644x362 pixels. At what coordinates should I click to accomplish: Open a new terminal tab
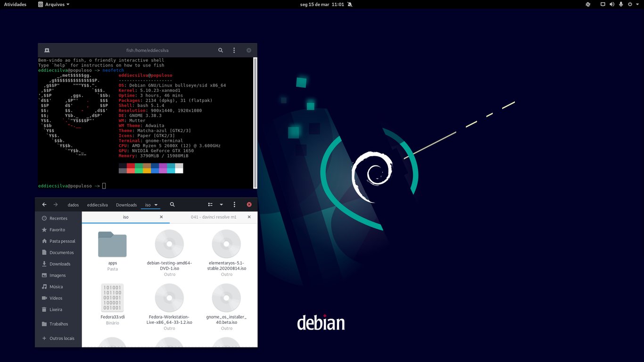click(x=47, y=50)
